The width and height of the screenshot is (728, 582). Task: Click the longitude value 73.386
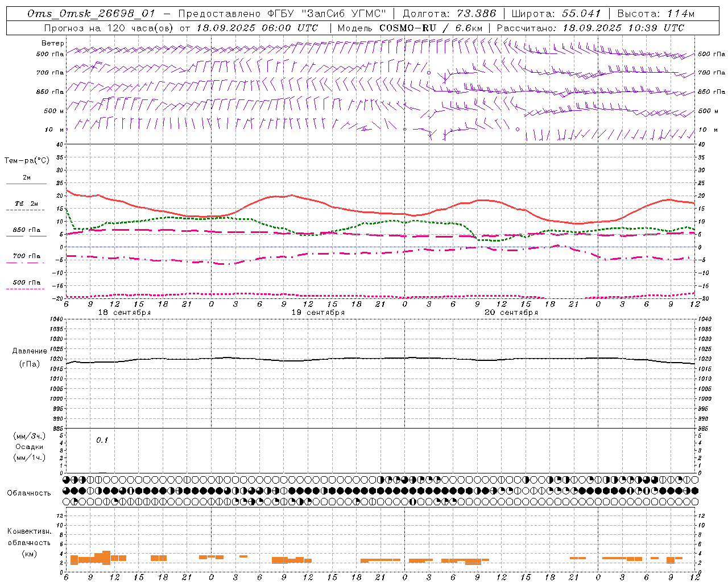477,14
